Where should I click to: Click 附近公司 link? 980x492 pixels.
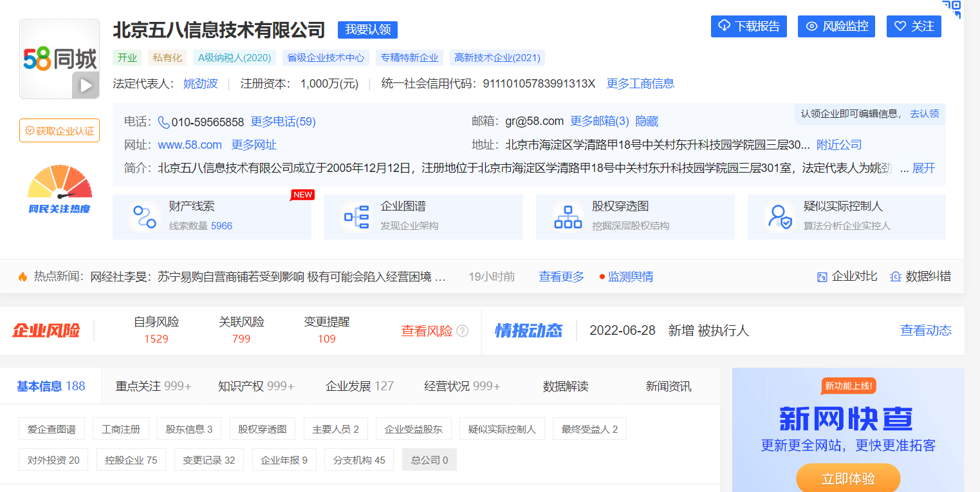[839, 145]
